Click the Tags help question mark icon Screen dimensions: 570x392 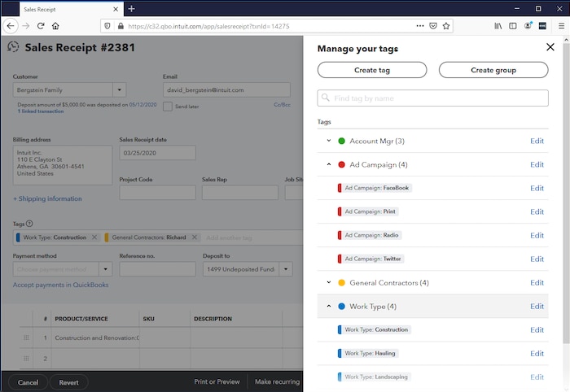pos(29,224)
